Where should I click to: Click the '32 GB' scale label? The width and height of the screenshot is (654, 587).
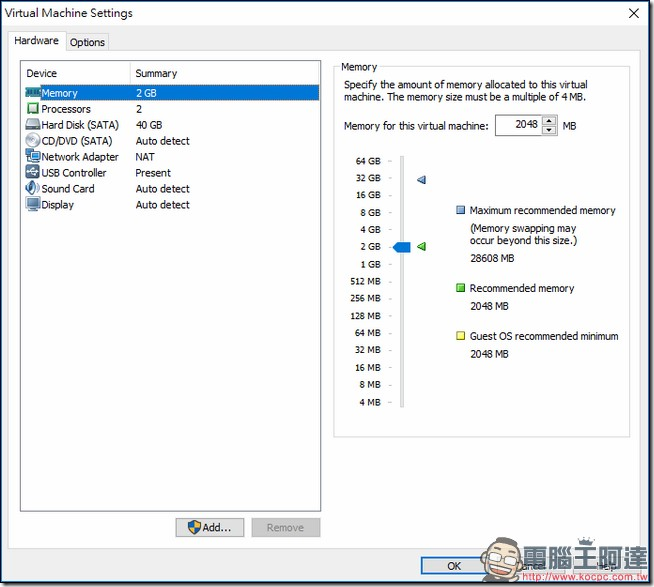pos(368,178)
